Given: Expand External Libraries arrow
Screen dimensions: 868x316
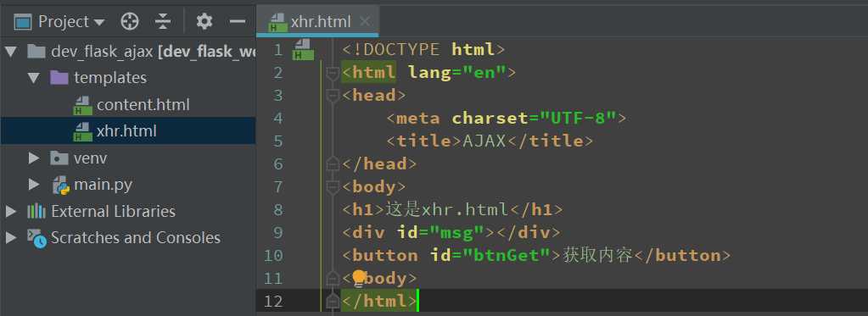Looking at the screenshot, I should 10,211.
